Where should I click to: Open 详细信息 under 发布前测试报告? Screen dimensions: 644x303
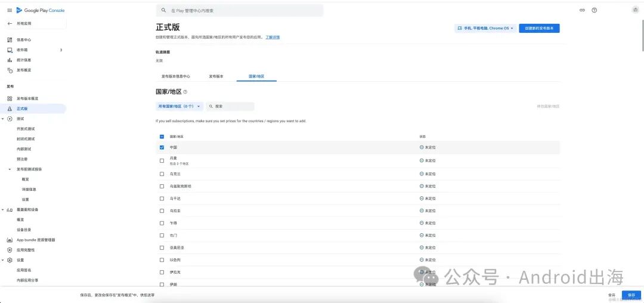point(29,190)
